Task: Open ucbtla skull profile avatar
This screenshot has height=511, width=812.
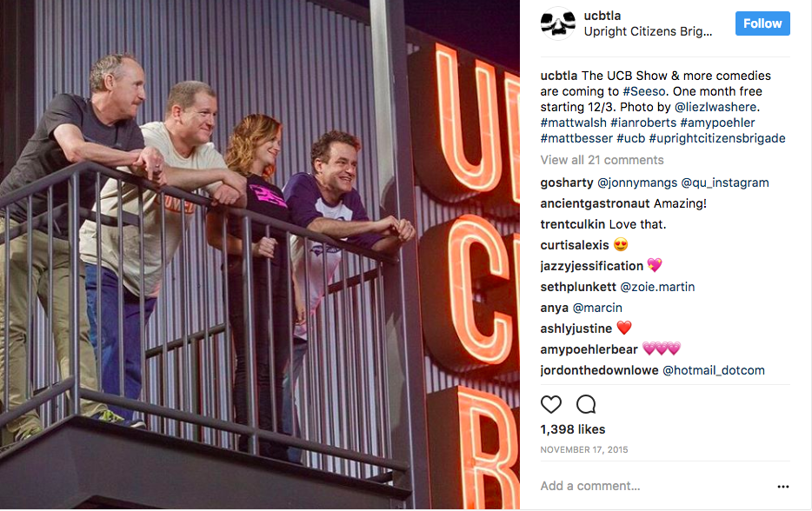Action: pos(558,23)
